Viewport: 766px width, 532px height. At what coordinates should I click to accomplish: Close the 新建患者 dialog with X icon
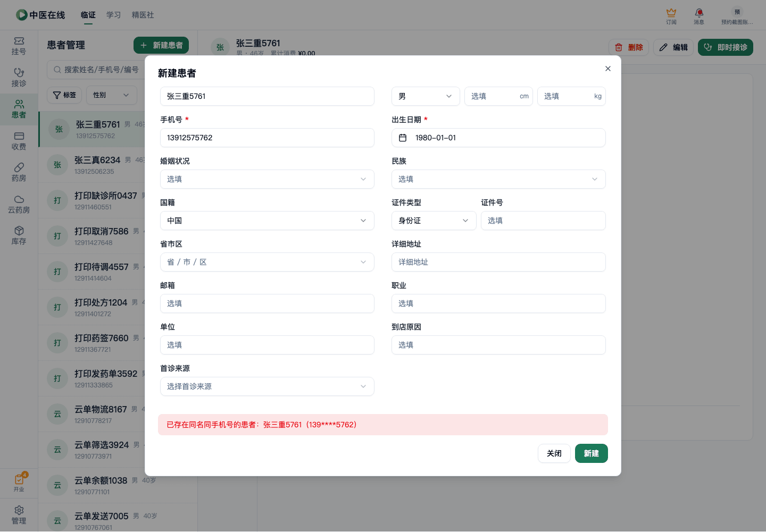(608, 69)
